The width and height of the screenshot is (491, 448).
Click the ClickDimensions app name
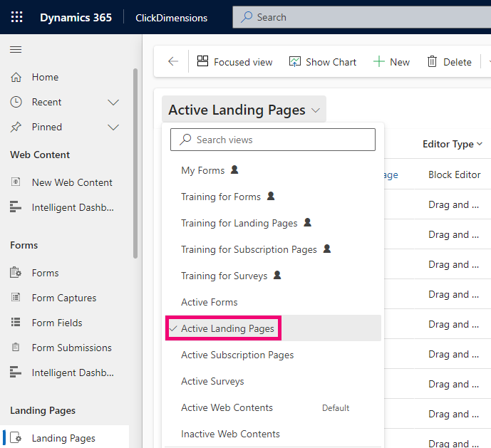[171, 18]
